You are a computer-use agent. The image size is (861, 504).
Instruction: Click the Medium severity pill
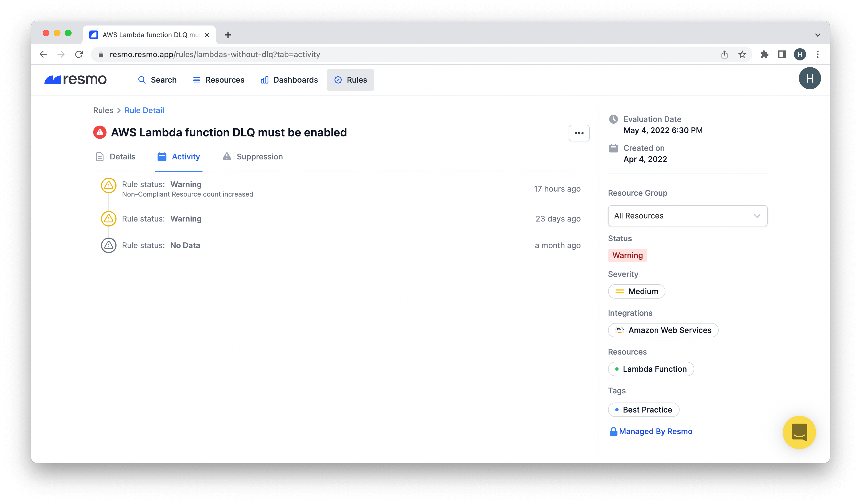point(637,291)
